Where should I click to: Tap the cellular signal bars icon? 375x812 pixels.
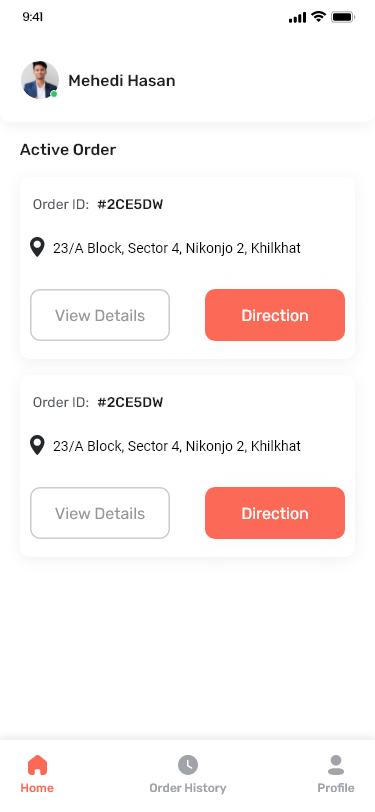point(297,18)
